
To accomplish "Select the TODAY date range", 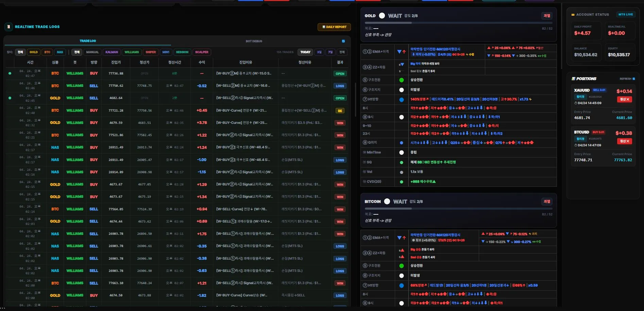I will coord(305,52).
